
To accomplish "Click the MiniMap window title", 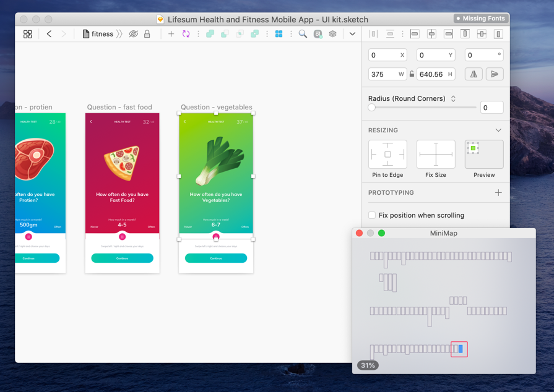I will [x=444, y=233].
